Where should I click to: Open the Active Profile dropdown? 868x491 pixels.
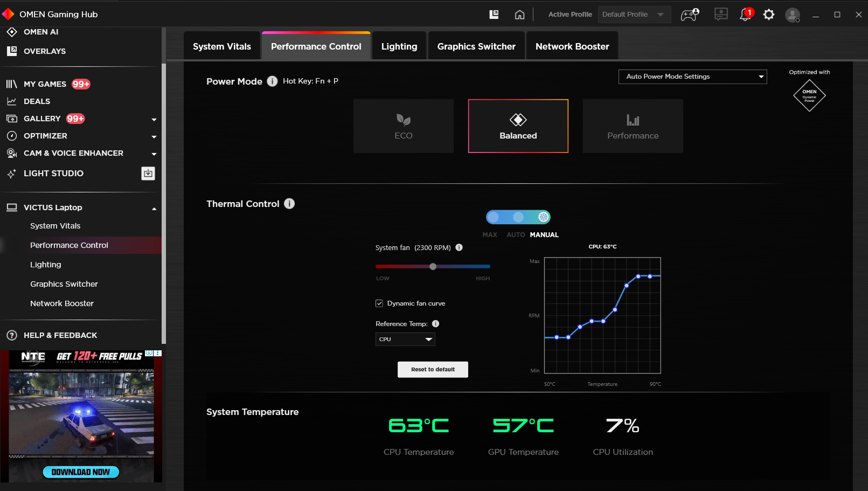634,15
